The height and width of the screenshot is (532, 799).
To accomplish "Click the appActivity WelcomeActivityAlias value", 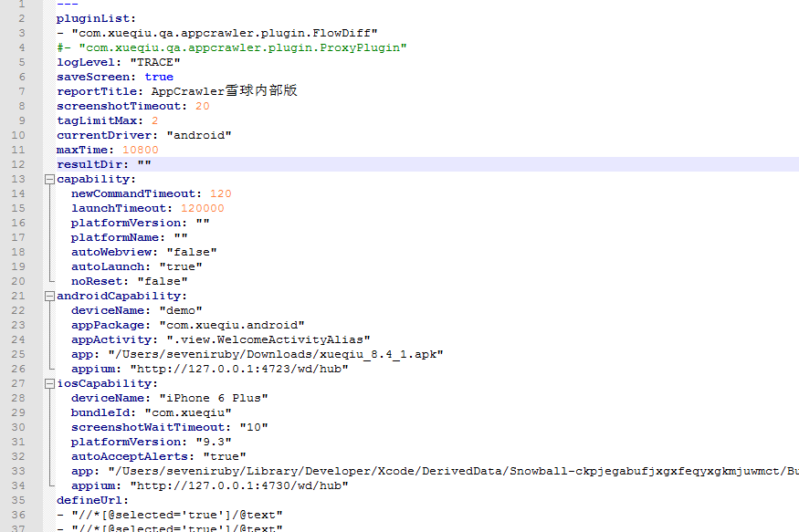I will click(x=268, y=340).
